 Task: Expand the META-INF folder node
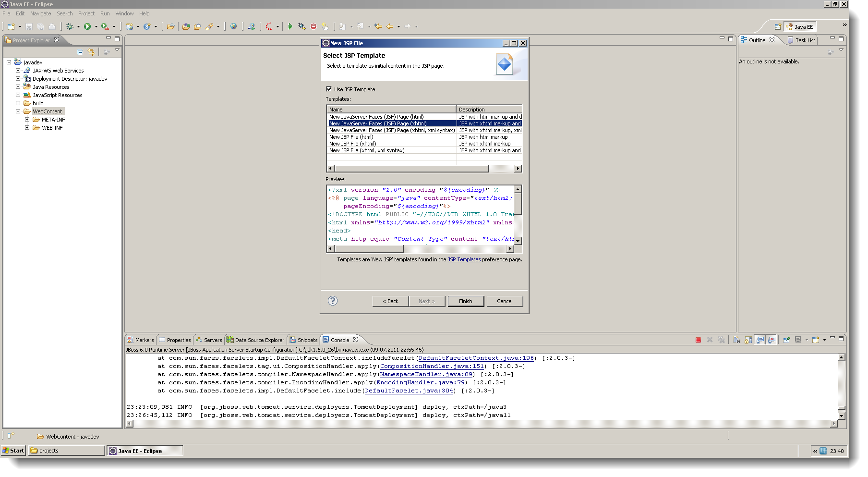pos(27,120)
